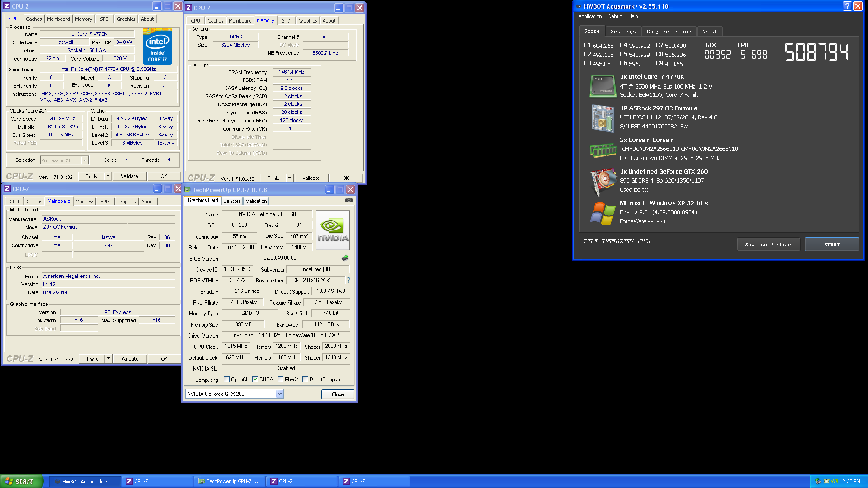Open the Application menu in HWBOT Aquamark
The image size is (868, 488).
pyautogui.click(x=590, y=16)
